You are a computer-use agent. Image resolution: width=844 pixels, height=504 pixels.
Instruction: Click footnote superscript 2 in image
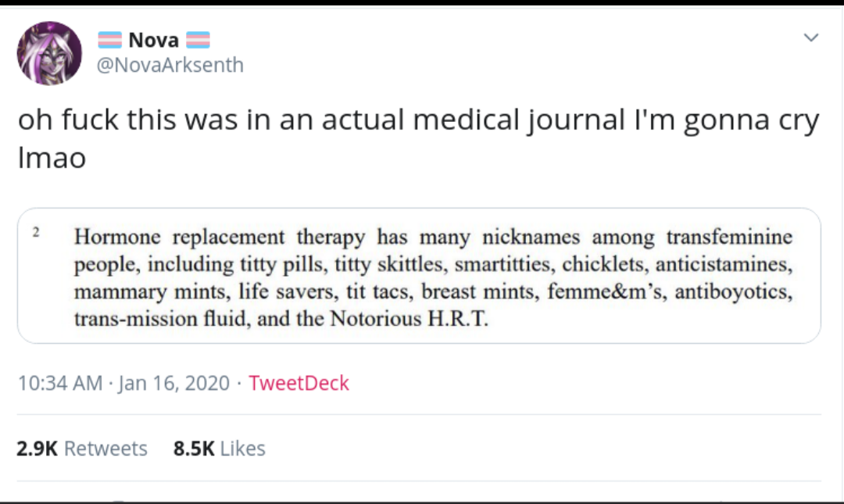click(x=36, y=232)
